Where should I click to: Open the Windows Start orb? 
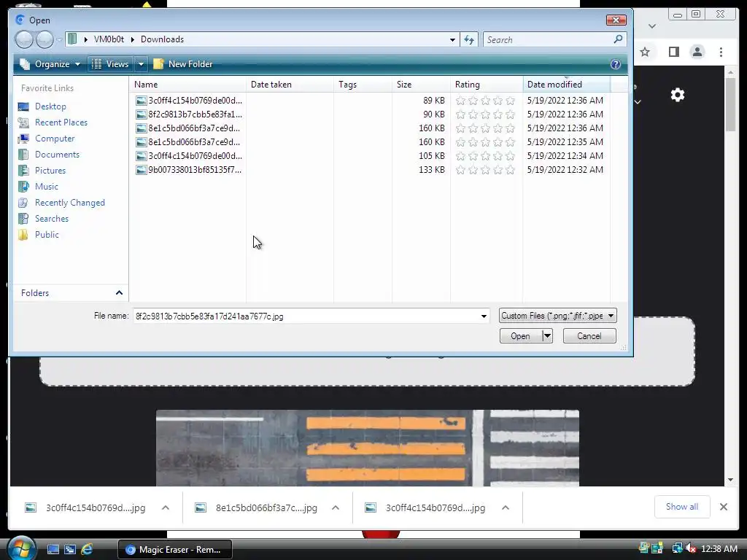tap(21, 548)
